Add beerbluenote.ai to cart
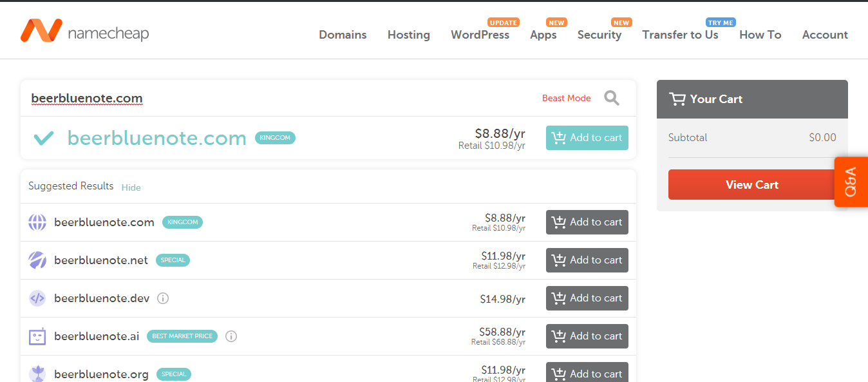 (x=587, y=336)
